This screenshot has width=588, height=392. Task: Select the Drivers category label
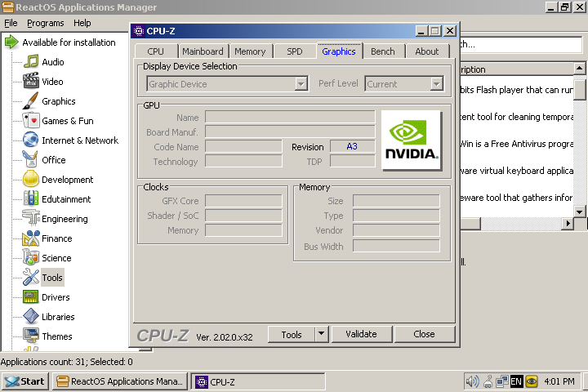[x=56, y=297]
